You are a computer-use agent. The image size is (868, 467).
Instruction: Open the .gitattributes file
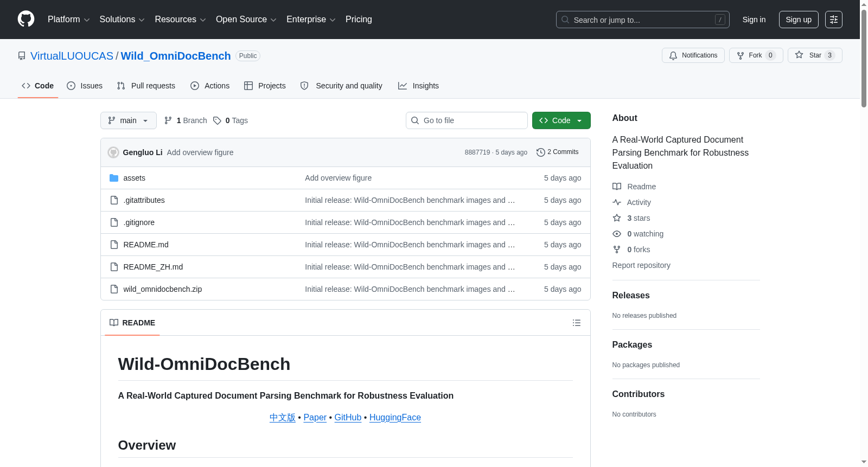(x=144, y=200)
